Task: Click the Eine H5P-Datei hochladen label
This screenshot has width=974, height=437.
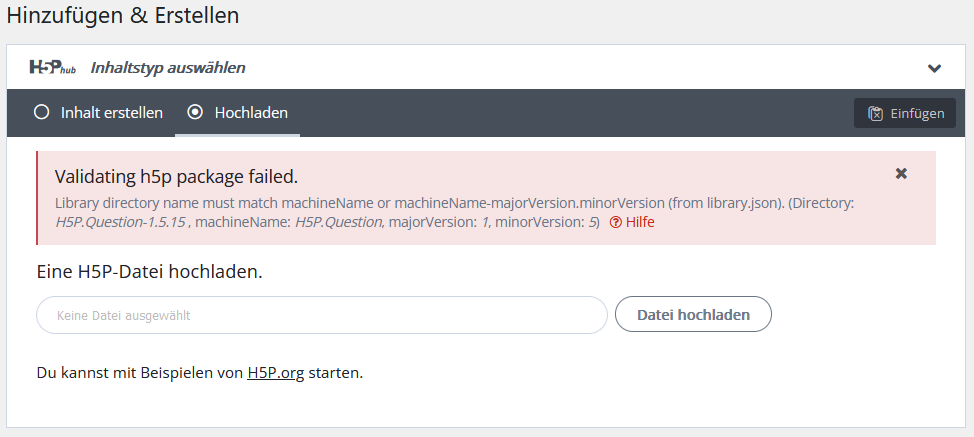Action: point(150,272)
